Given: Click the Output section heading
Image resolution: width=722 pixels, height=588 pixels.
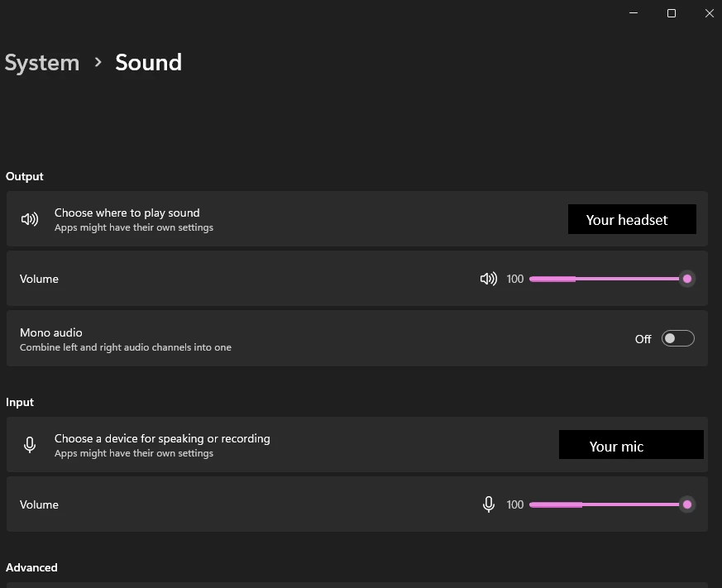Looking at the screenshot, I should [x=25, y=177].
